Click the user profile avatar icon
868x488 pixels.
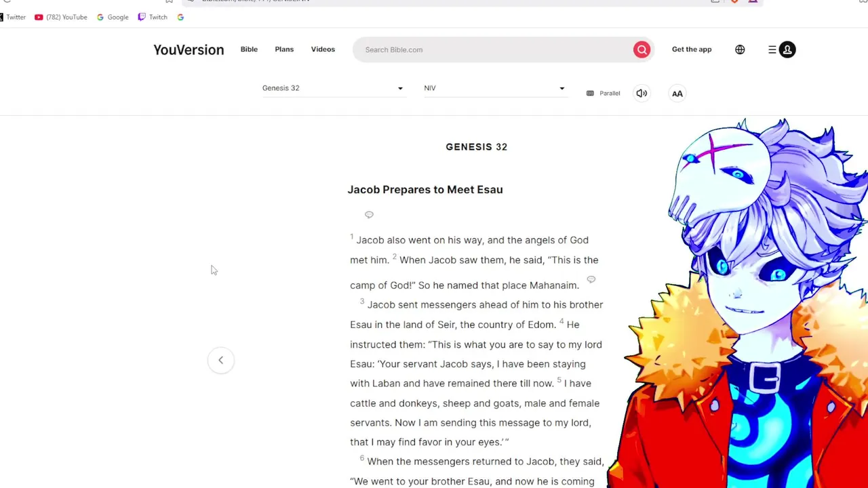point(787,49)
